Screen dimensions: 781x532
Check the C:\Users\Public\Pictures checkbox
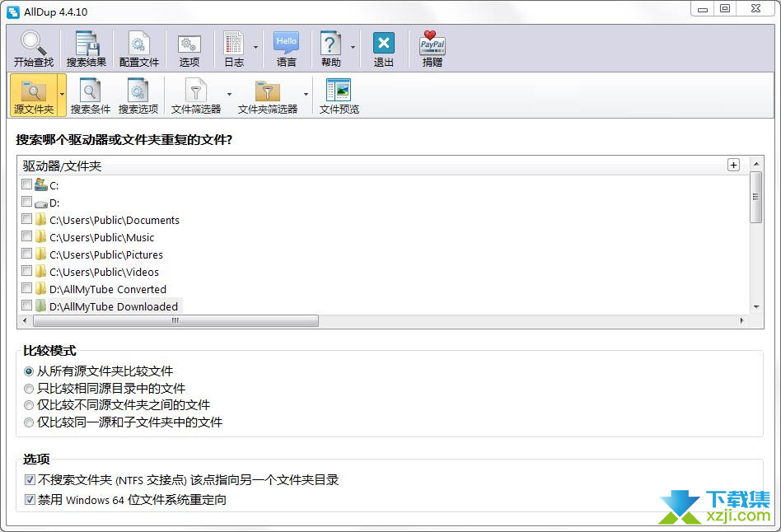coord(27,254)
